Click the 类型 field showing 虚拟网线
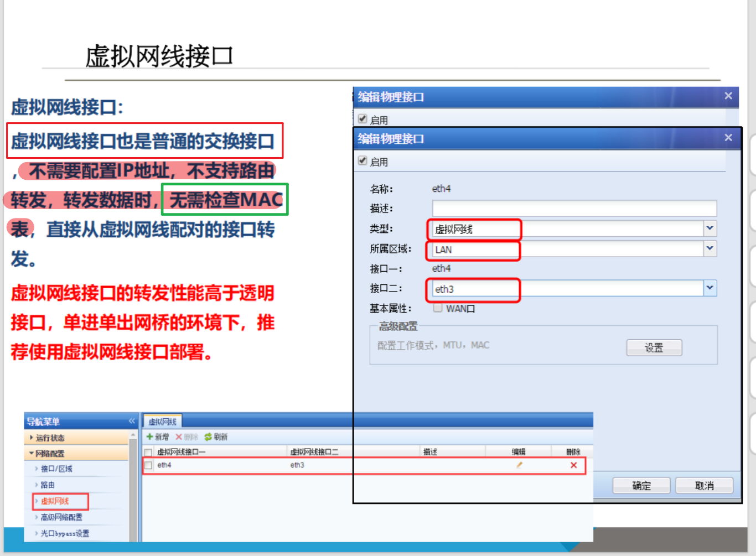 click(x=568, y=228)
